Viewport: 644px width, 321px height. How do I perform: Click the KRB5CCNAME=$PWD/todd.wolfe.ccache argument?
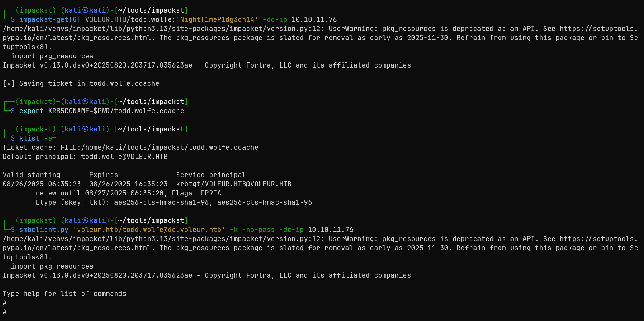(116, 111)
